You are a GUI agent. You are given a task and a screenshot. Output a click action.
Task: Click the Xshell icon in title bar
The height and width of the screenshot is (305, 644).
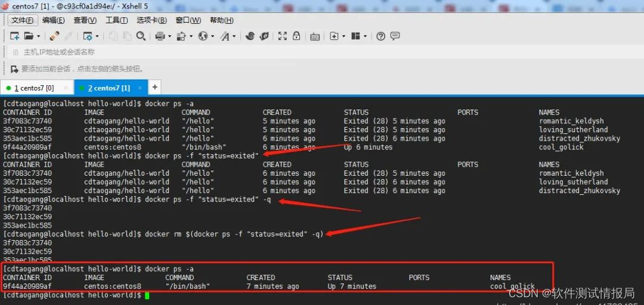(x=5, y=6)
